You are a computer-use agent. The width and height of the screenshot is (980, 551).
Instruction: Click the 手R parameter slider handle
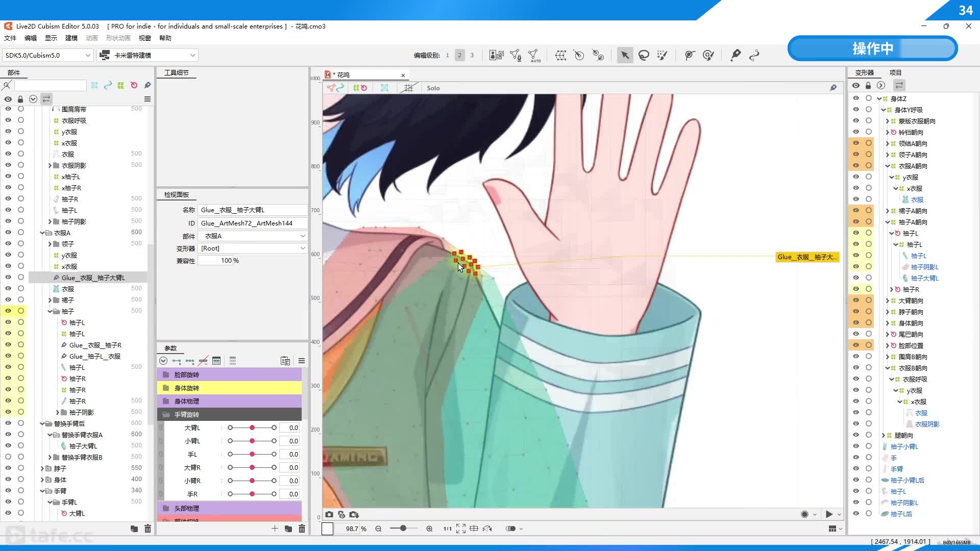coord(252,494)
